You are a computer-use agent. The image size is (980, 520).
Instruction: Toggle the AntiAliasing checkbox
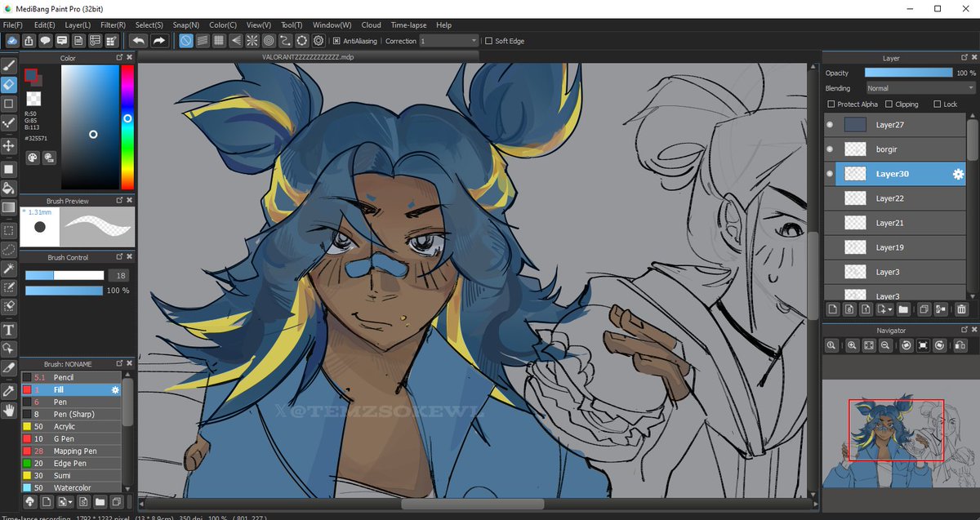pos(336,40)
